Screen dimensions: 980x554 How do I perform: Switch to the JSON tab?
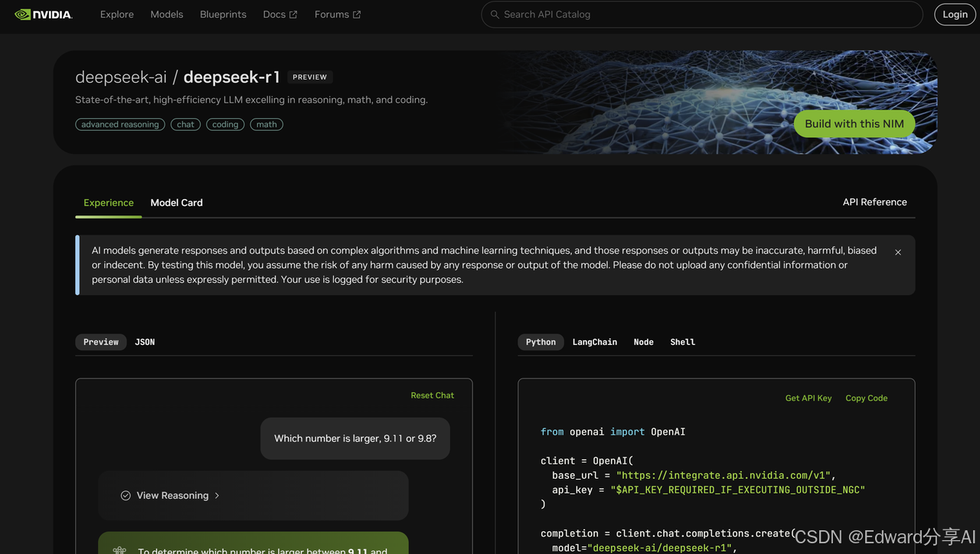(x=145, y=343)
